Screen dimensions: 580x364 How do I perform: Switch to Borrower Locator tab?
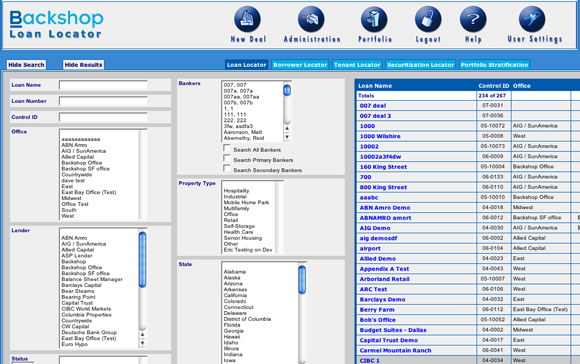pyautogui.click(x=300, y=65)
